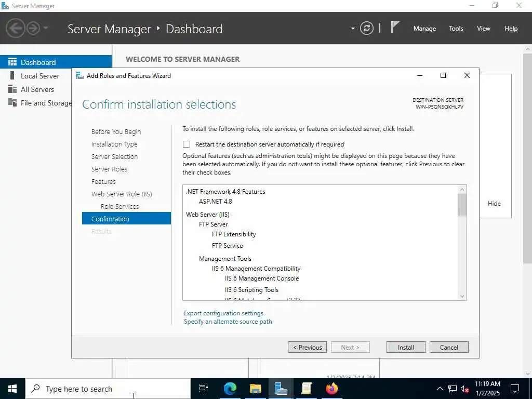This screenshot has width=532, height=399.
Task: Minimize the Add Roles wizard window
Action: (x=420, y=75)
